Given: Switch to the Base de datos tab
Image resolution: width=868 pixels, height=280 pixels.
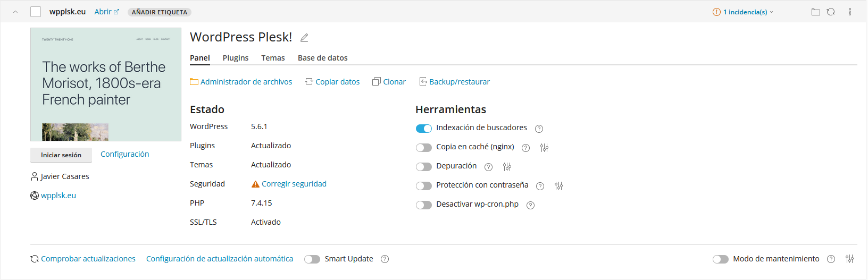Looking at the screenshot, I should [323, 58].
